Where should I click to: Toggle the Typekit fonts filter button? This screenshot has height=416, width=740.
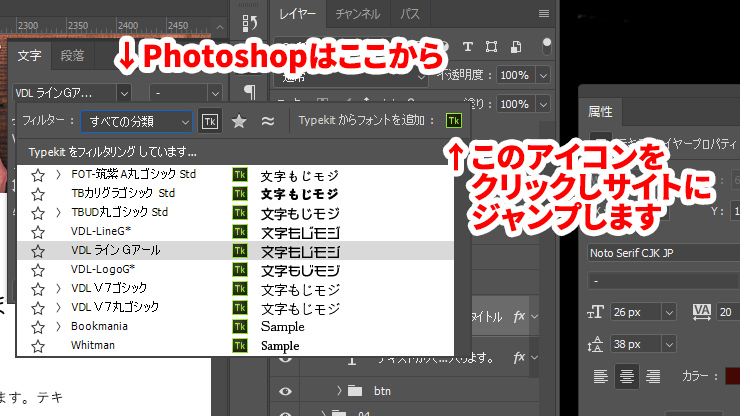(210, 122)
